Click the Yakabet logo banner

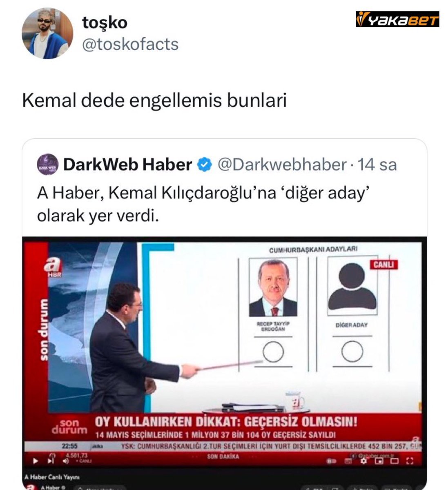point(397,19)
